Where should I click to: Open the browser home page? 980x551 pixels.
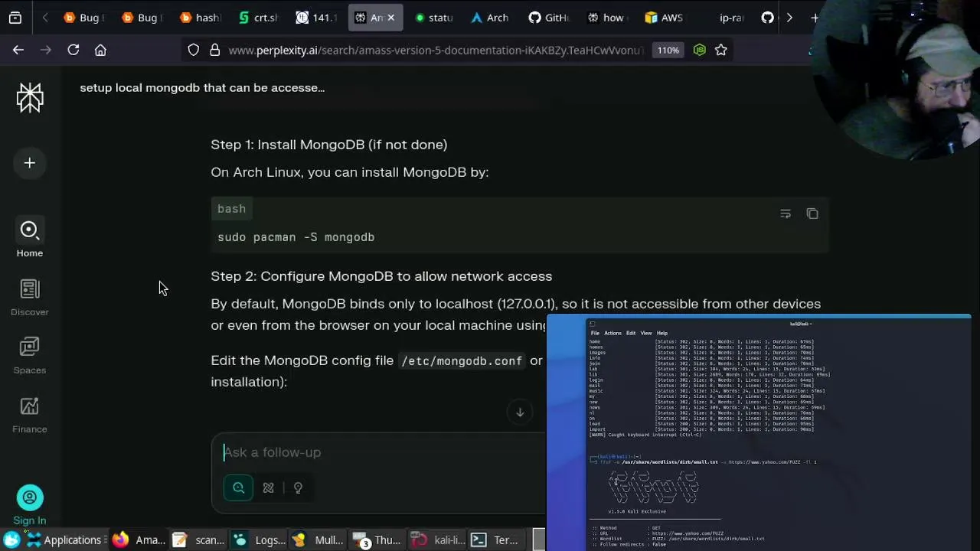(100, 50)
